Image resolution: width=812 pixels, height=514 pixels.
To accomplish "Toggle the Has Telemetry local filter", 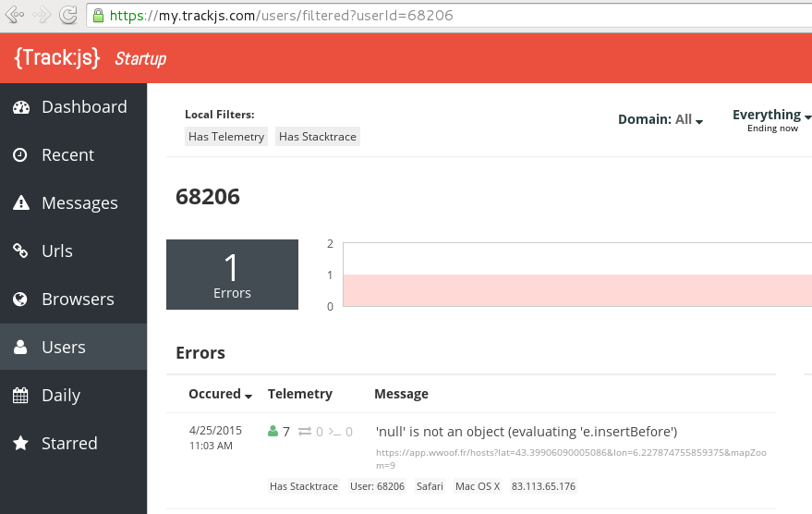I will tap(226, 137).
